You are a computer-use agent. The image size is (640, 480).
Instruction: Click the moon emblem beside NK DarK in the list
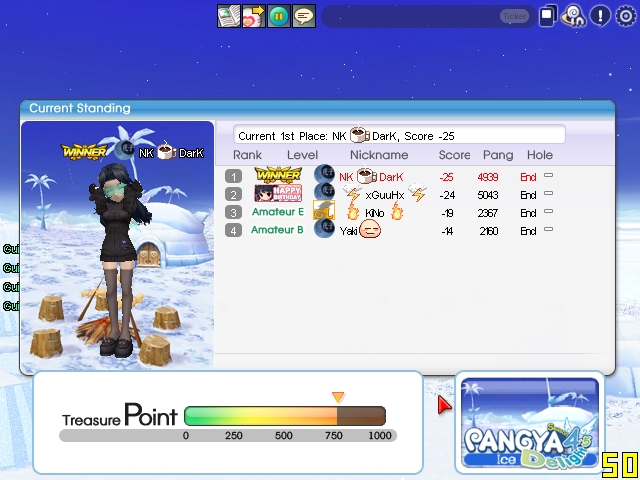coord(324,174)
